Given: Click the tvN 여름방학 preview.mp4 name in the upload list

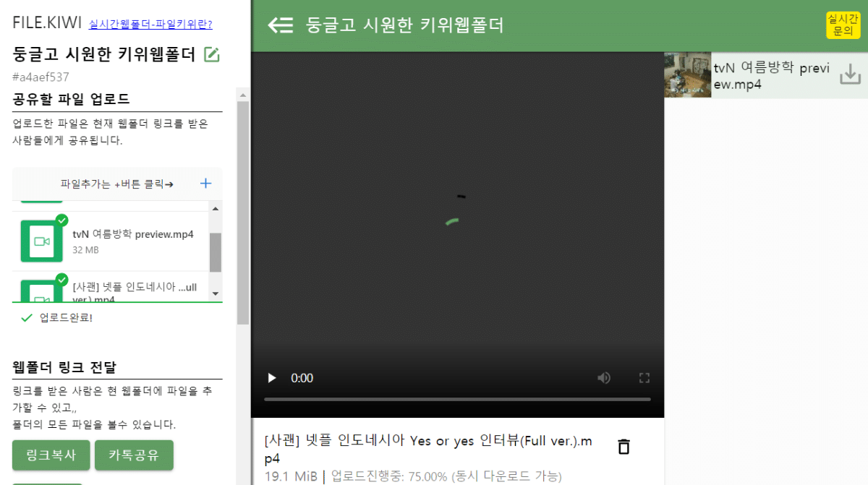Looking at the screenshot, I should point(133,234).
